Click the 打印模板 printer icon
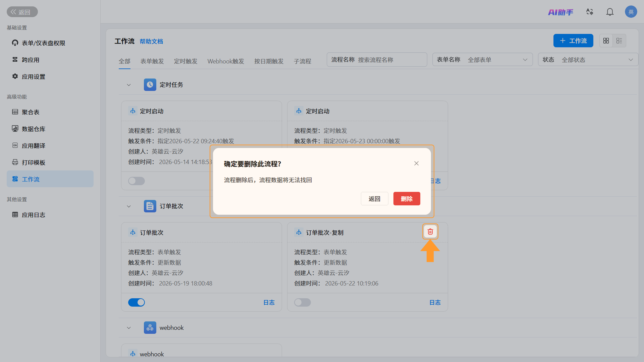644x362 pixels. [15, 162]
